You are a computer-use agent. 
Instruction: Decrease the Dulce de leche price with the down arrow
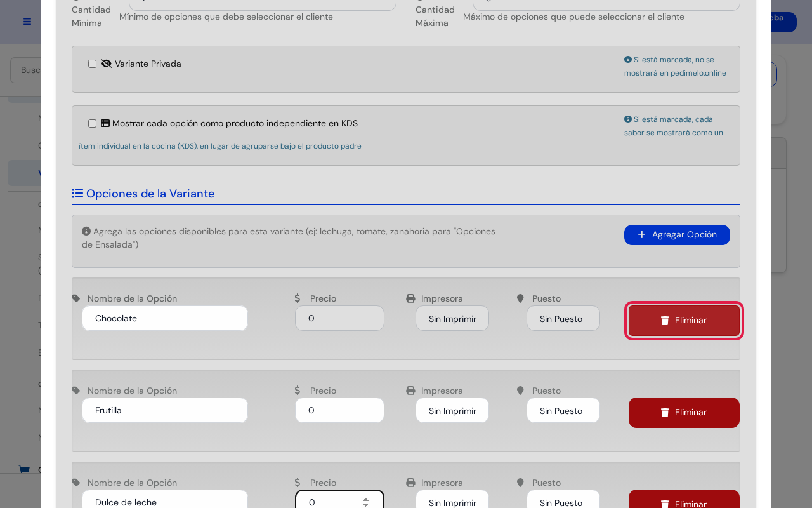365,505
